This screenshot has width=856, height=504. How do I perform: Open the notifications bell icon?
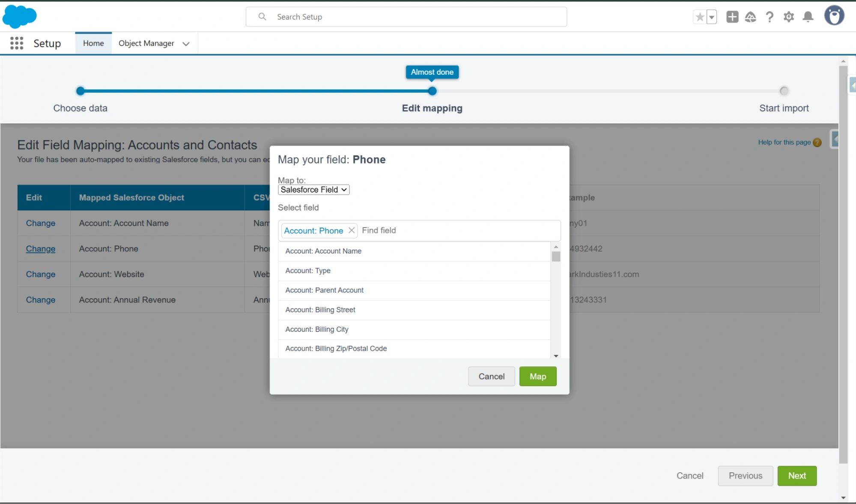point(808,17)
